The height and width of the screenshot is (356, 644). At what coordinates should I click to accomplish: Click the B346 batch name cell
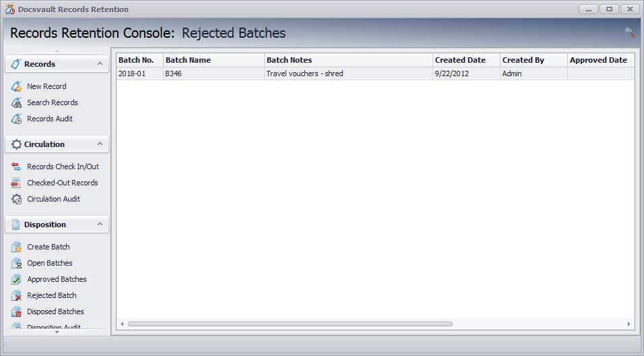tap(214, 73)
